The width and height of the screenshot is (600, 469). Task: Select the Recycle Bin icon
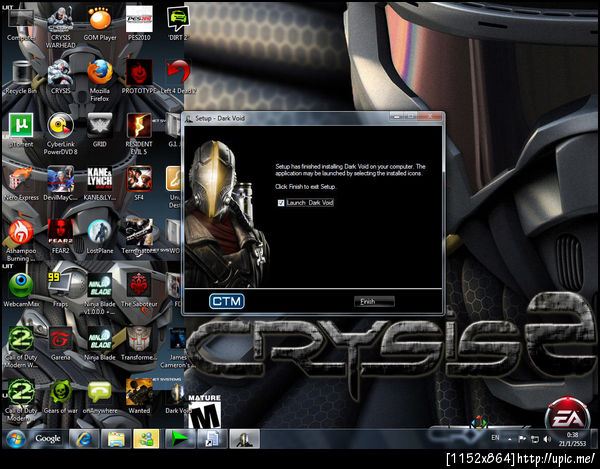(21, 78)
